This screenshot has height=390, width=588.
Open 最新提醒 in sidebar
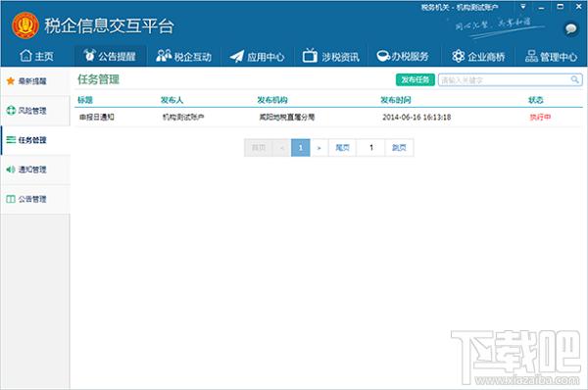pos(35,81)
